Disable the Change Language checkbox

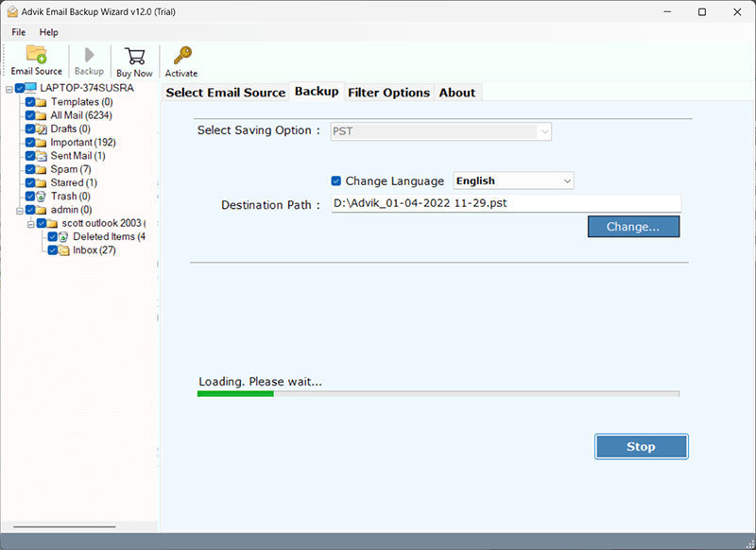(336, 180)
